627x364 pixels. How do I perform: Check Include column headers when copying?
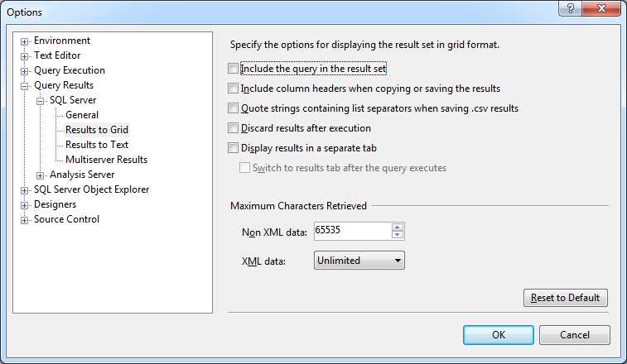234,89
